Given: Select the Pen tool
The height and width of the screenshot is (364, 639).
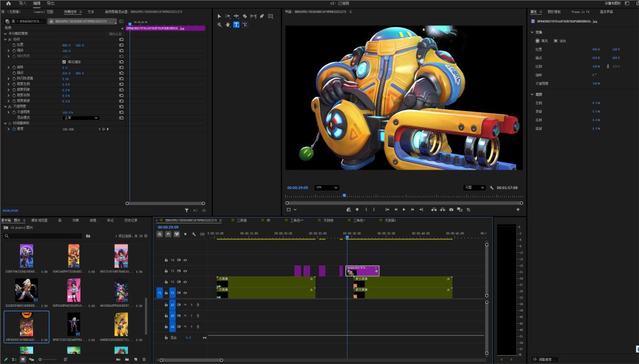Looking at the screenshot, I should coord(262,16).
